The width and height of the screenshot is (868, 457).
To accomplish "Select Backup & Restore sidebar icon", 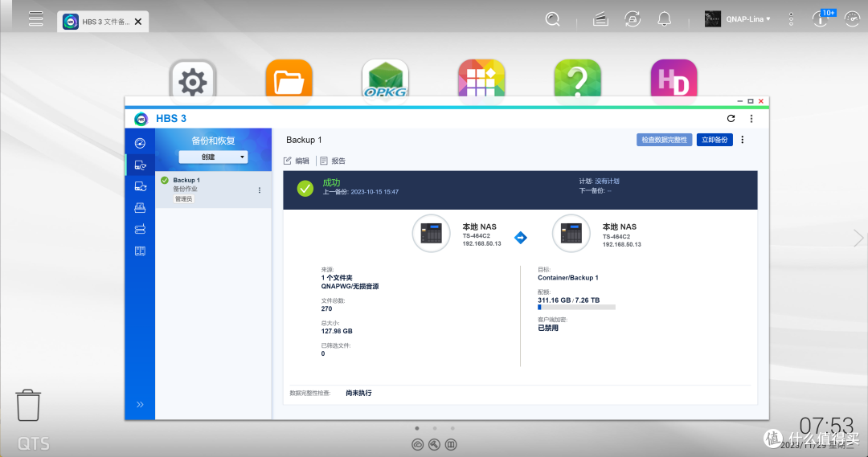I will point(140,165).
